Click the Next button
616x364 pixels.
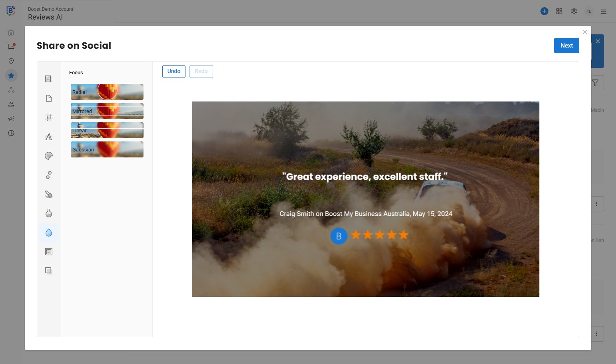tap(566, 46)
